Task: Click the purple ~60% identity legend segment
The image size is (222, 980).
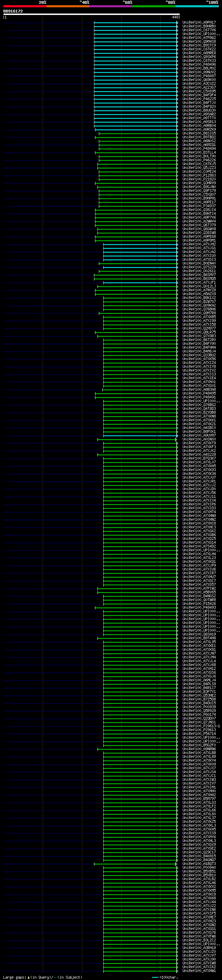Action: pyautogui.click(x=111, y=6)
